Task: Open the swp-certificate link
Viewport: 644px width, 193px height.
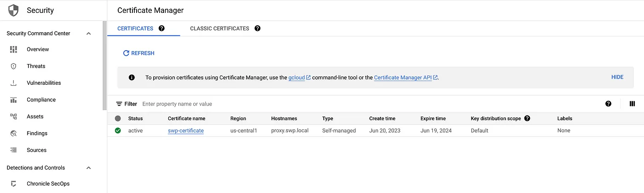Action: point(186,131)
